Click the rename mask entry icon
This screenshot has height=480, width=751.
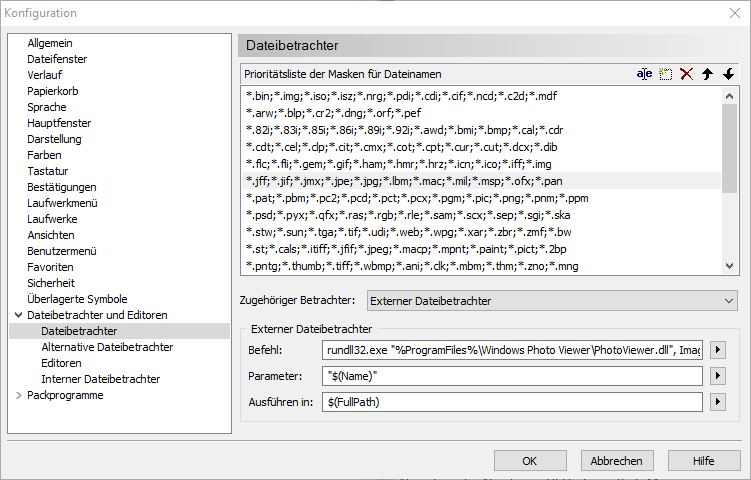[x=644, y=74]
